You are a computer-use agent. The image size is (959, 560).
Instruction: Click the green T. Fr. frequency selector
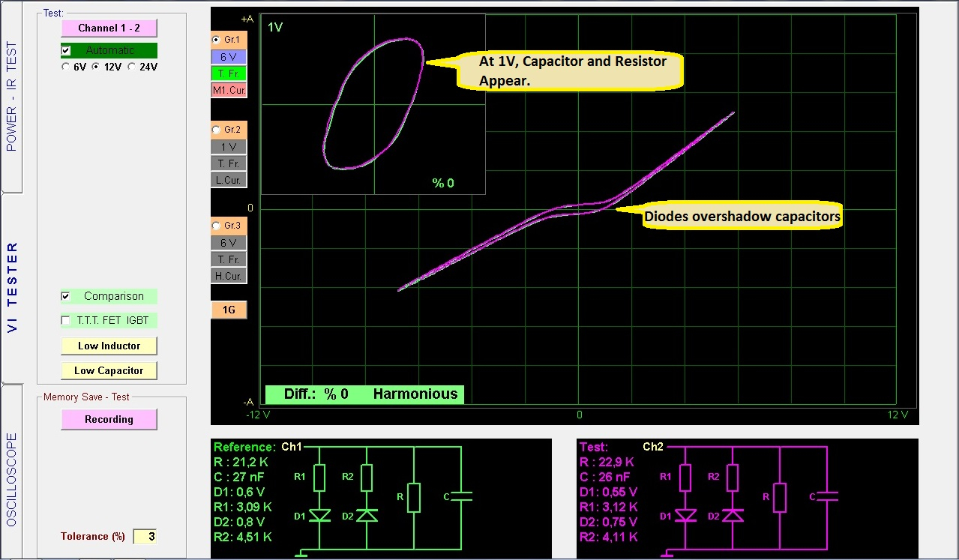tap(229, 73)
